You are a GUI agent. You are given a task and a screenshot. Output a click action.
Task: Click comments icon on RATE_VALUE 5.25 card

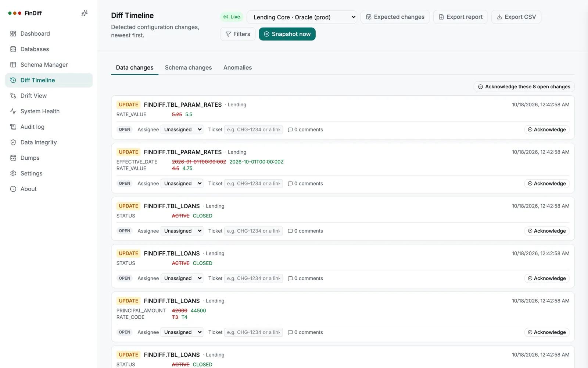290,130
